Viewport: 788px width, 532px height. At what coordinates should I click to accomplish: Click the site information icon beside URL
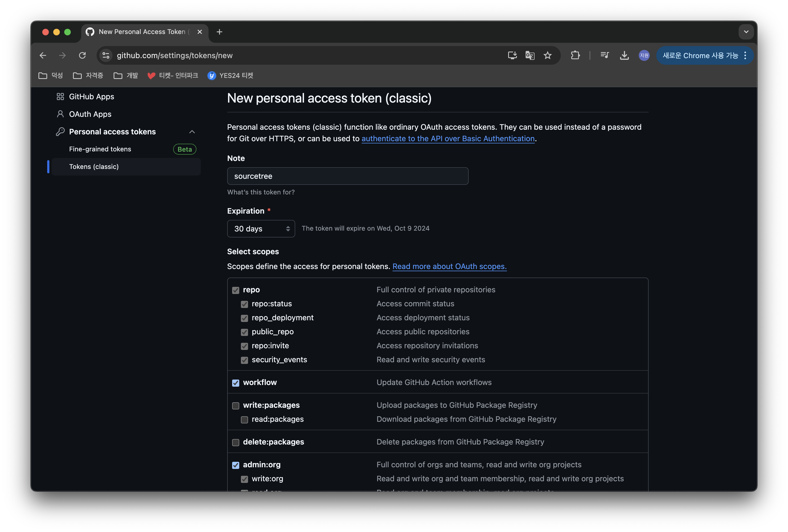click(x=106, y=55)
